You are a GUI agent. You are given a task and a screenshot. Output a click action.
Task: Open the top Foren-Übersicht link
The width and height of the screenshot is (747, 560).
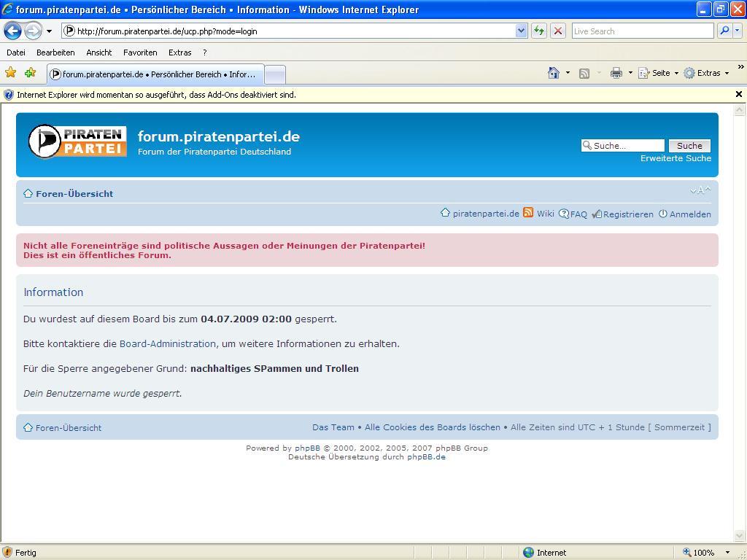[74, 194]
